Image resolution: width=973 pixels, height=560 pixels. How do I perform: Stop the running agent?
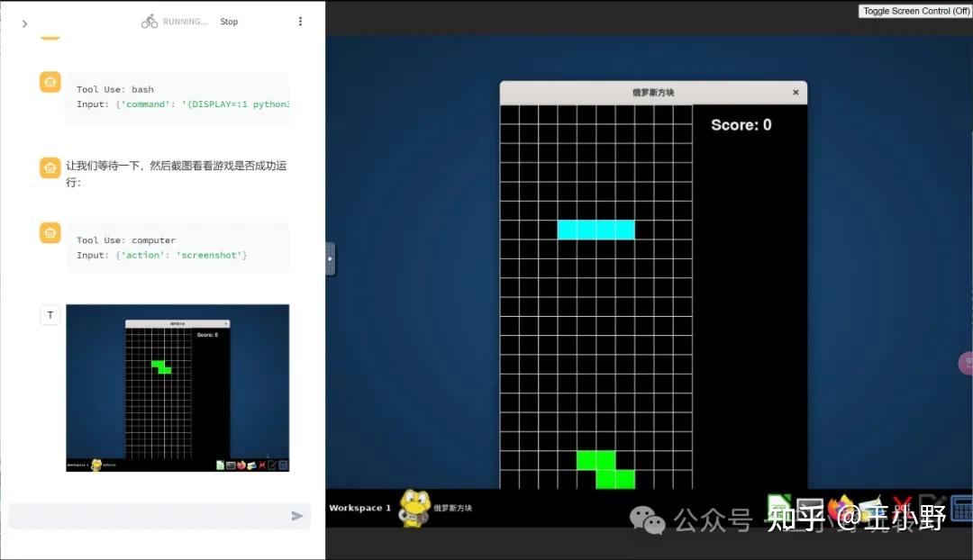tap(229, 22)
